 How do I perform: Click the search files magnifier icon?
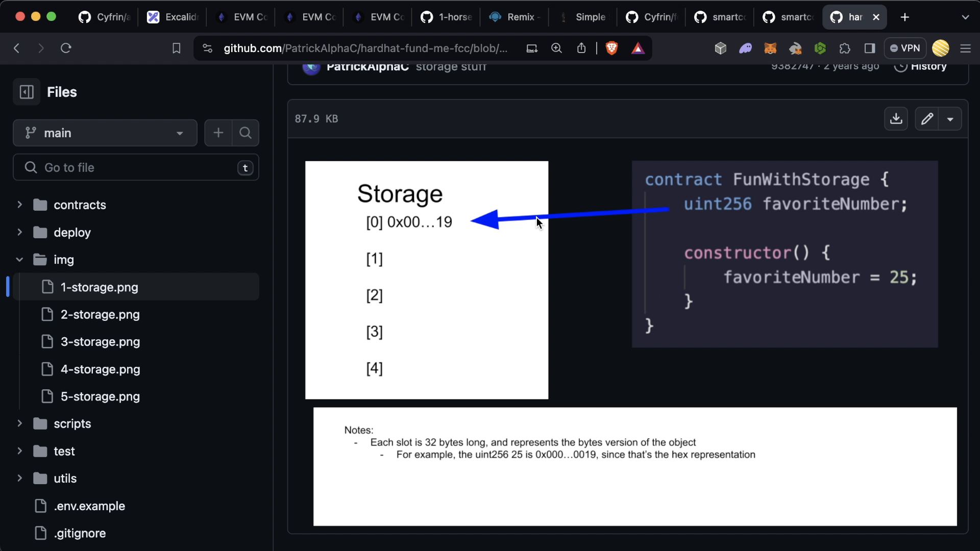pos(246,133)
